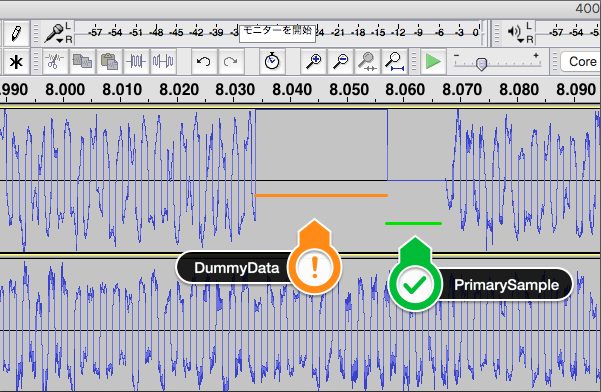The width and height of the screenshot is (601, 392).
Task: Open the Core audio host dropdown
Action: pyautogui.click(x=580, y=62)
